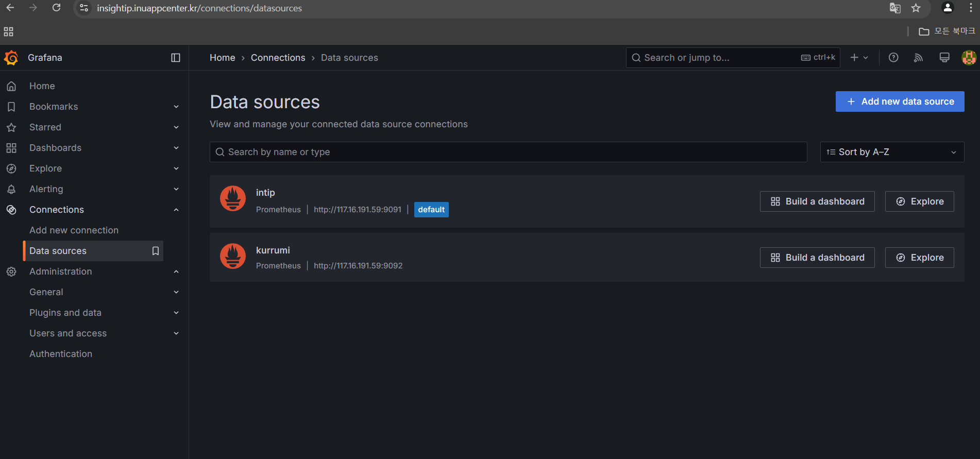Open the Sort by A–Z dropdown

(x=892, y=152)
